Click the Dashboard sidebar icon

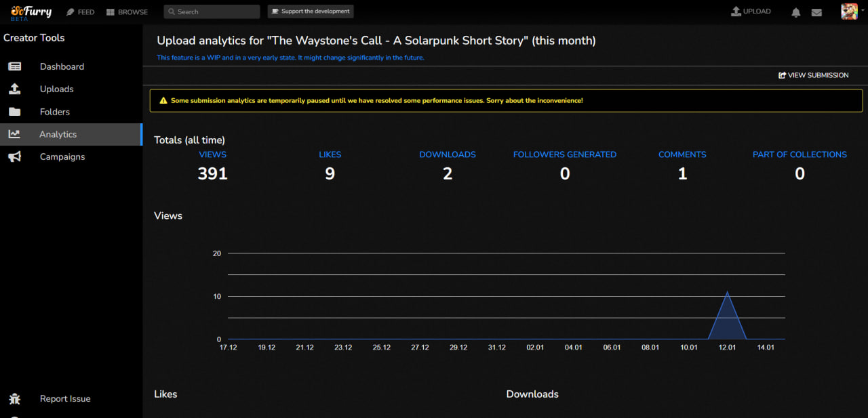14,66
